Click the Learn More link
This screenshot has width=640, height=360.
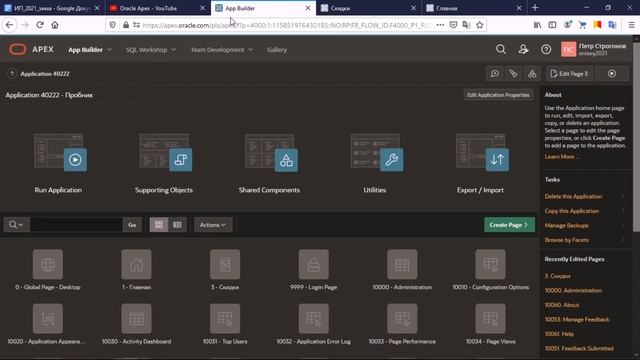562,157
